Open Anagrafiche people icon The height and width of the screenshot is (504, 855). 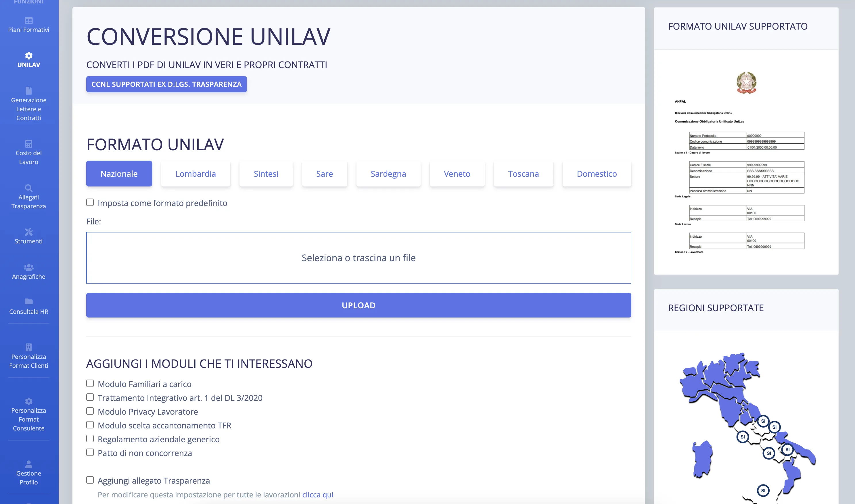click(28, 267)
